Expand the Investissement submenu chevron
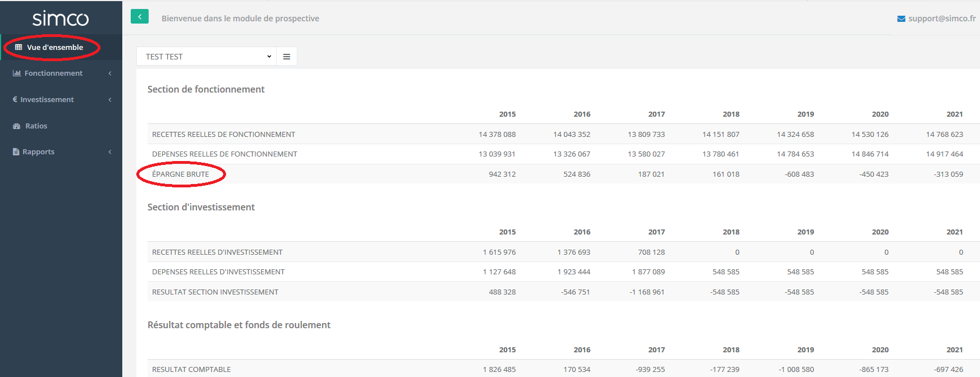 pyautogui.click(x=110, y=100)
